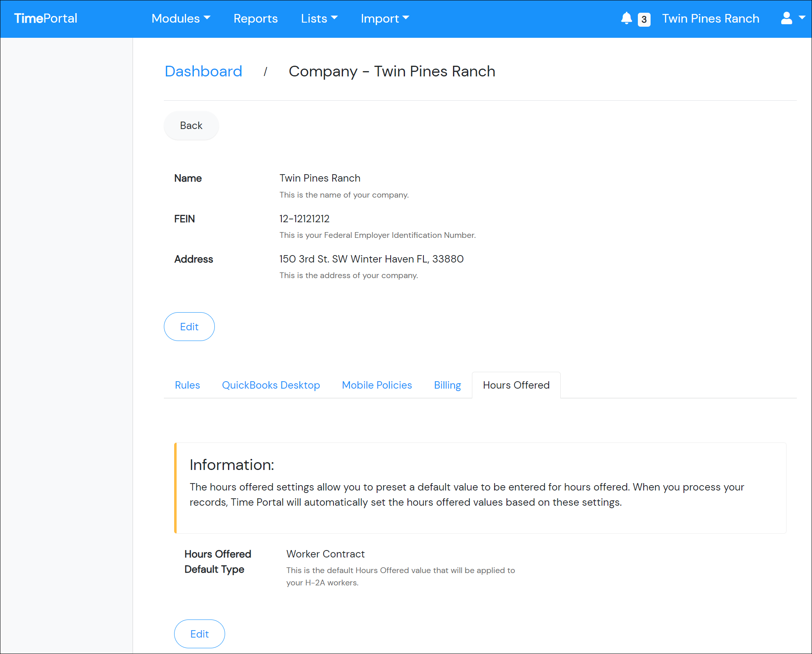Click Twin Pines Ranch in the navbar

(x=711, y=18)
